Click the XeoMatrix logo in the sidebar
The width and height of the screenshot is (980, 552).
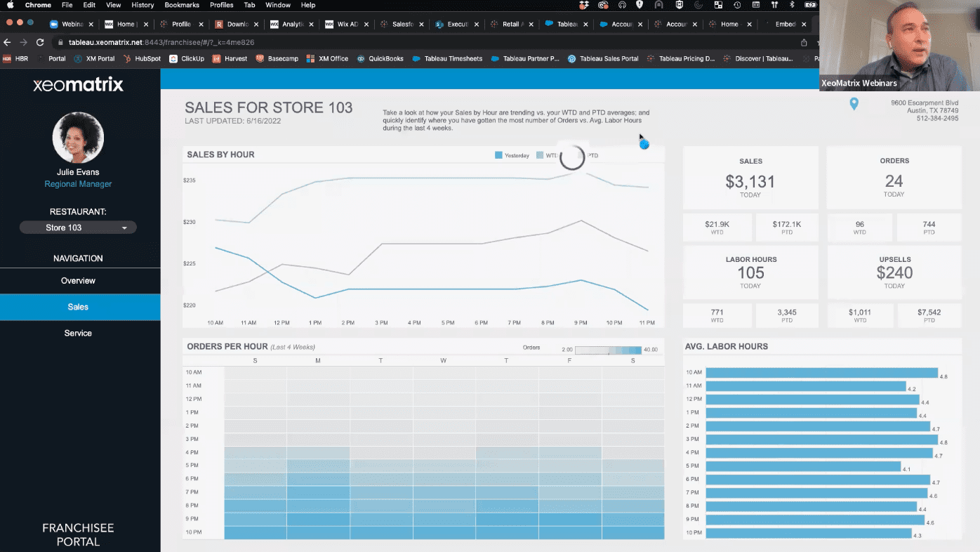(x=78, y=84)
